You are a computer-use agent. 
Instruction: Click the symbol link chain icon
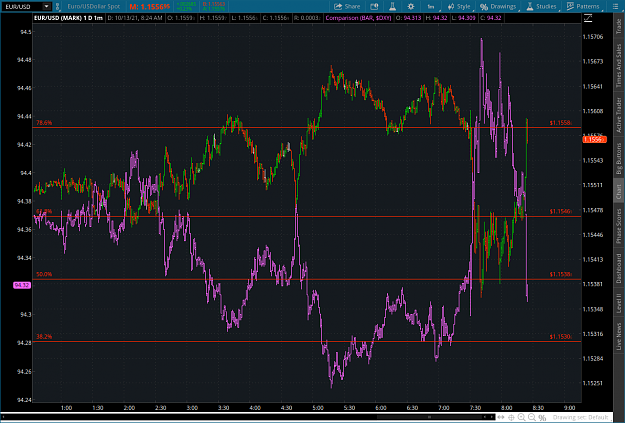tap(57, 6)
